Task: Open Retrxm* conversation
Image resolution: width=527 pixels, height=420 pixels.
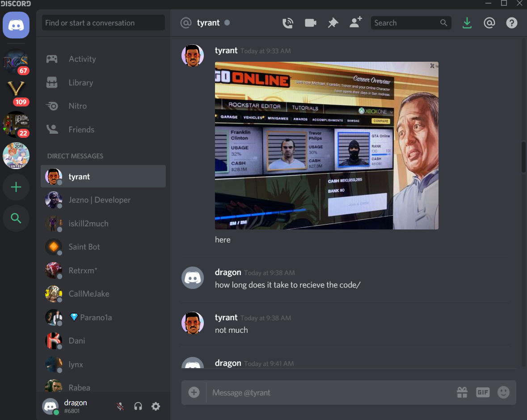Action: point(103,270)
